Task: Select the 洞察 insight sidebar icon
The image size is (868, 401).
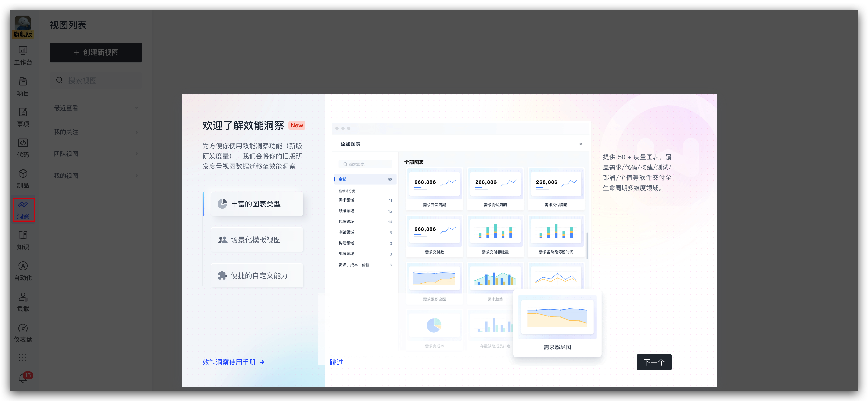Action: [23, 210]
